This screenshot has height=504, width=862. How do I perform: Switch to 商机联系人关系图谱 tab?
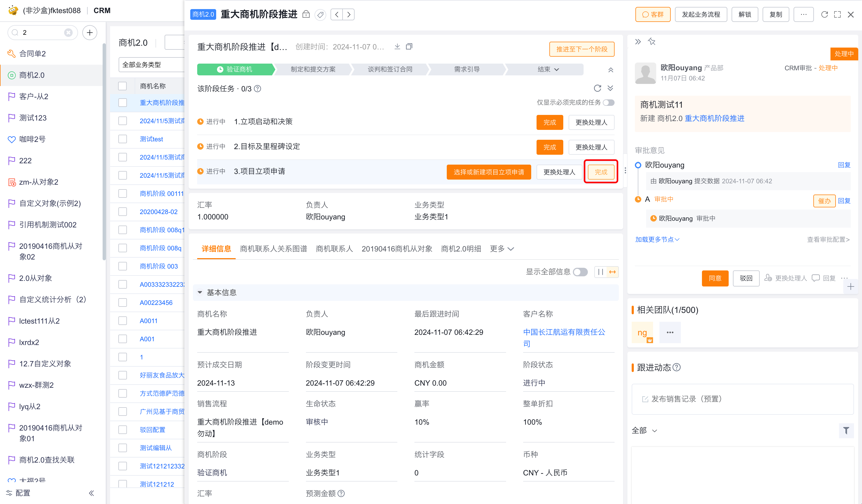(x=273, y=249)
